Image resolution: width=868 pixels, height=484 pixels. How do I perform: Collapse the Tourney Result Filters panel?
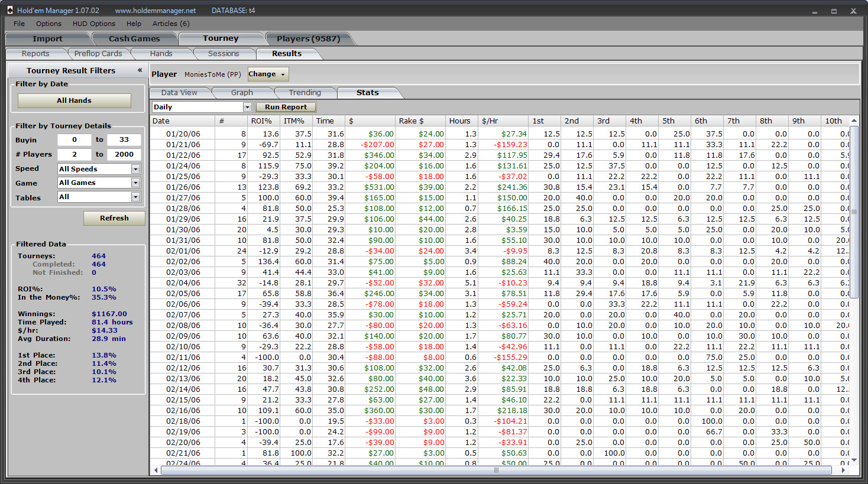(140, 70)
